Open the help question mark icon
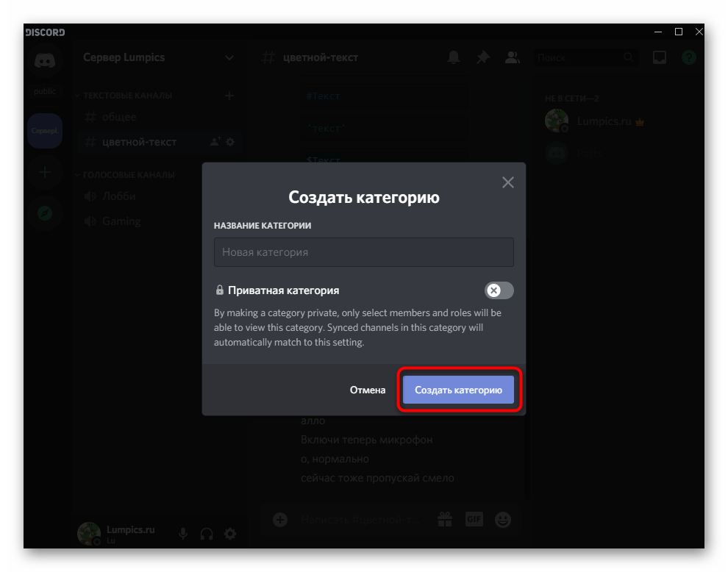 click(x=688, y=57)
